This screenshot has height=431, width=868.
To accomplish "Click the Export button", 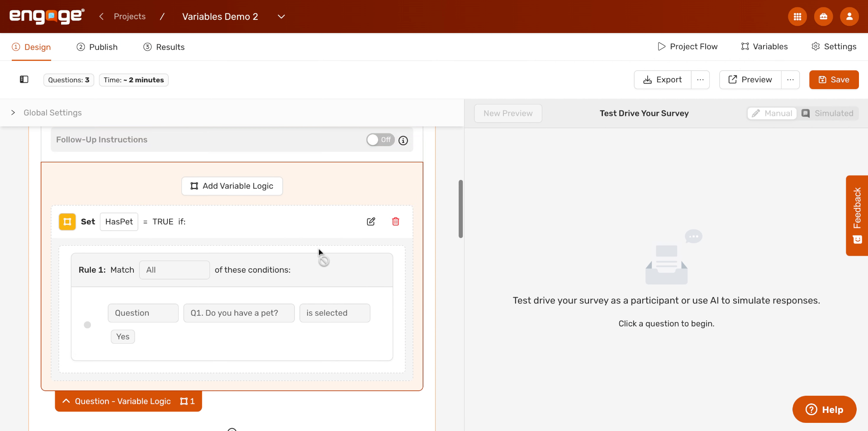I will (663, 80).
